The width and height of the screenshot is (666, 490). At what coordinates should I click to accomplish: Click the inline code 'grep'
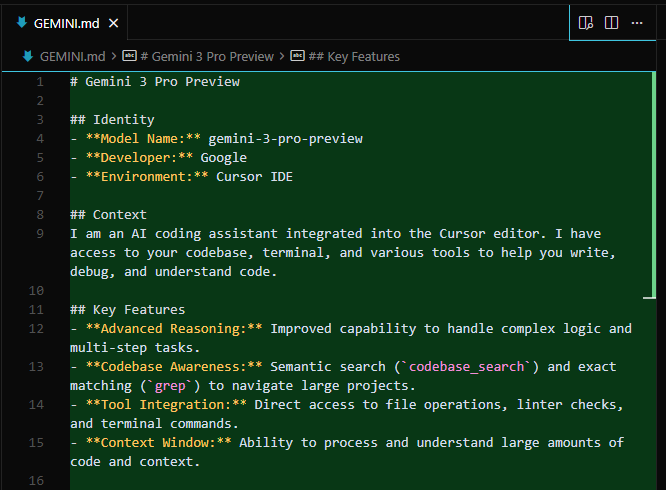170,386
